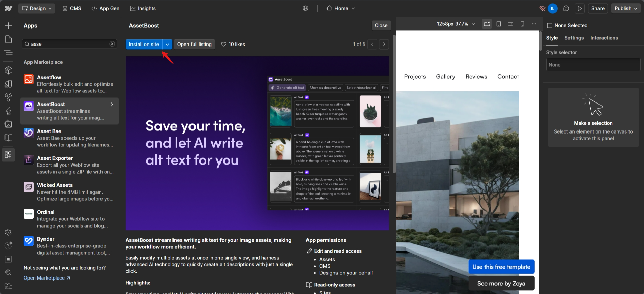Toggle the None Selected checkbox

(550, 25)
